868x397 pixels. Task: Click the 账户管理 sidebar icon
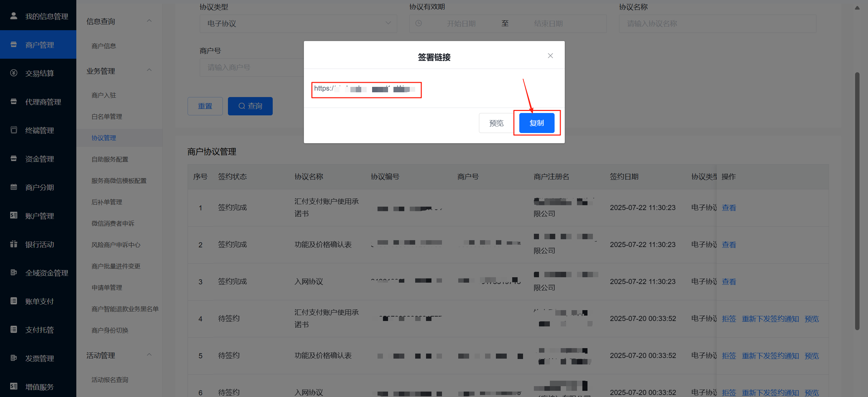(x=14, y=215)
